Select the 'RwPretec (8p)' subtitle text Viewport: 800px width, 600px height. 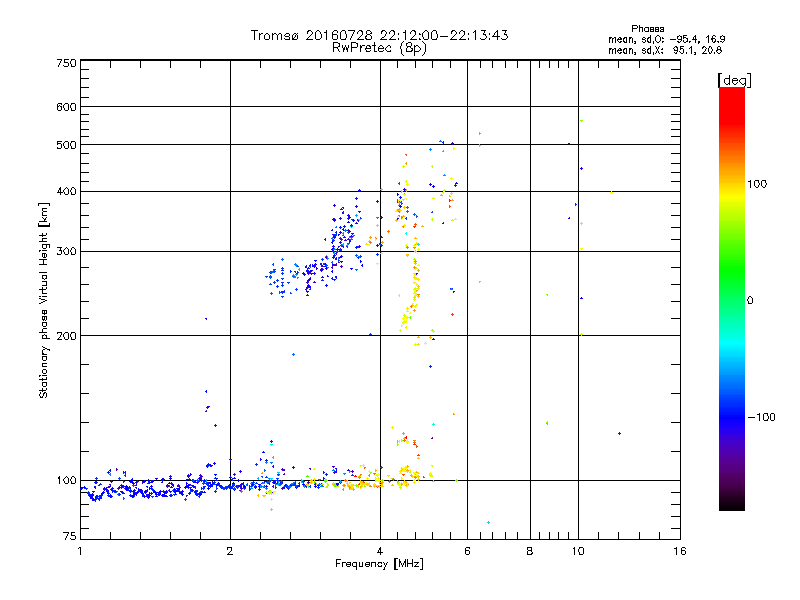point(379,48)
